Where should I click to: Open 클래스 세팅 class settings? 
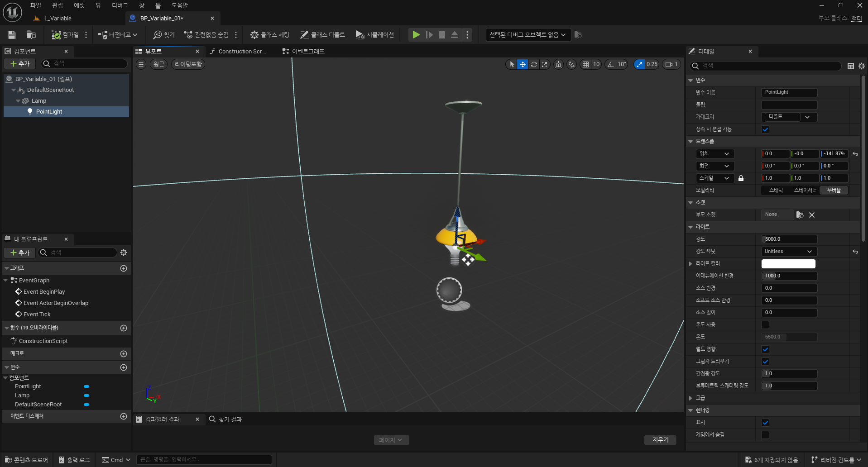coord(270,35)
